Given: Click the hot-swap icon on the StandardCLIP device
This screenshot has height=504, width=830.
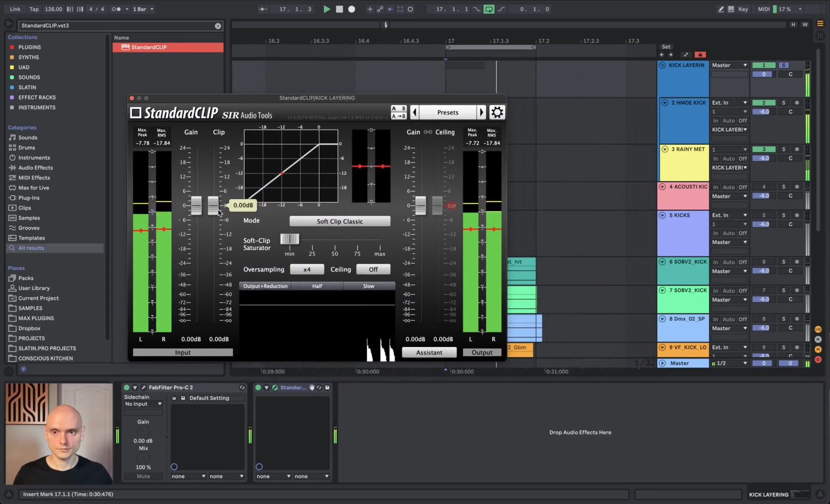Looking at the screenshot, I should coord(319,387).
